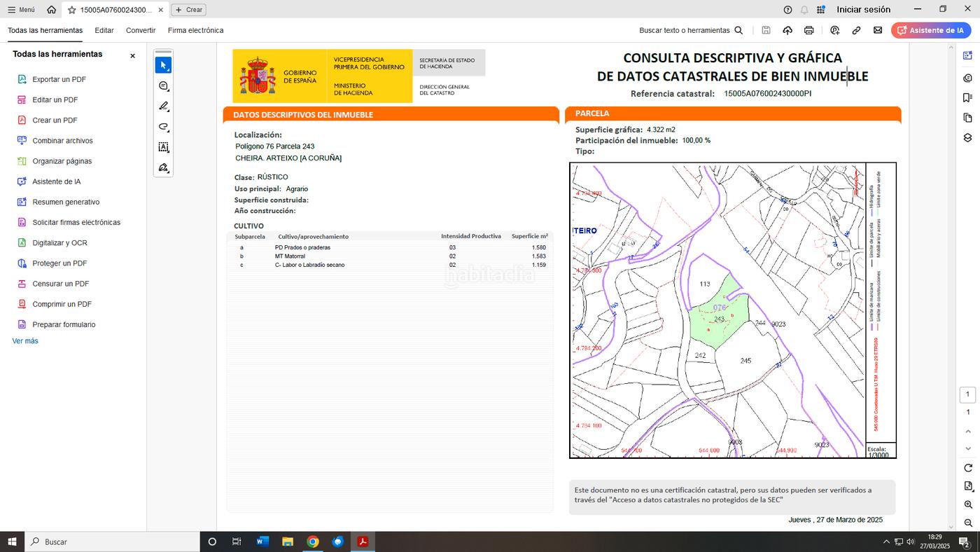
Task: Zoom in using magnifier plus icon
Action: tap(968, 505)
